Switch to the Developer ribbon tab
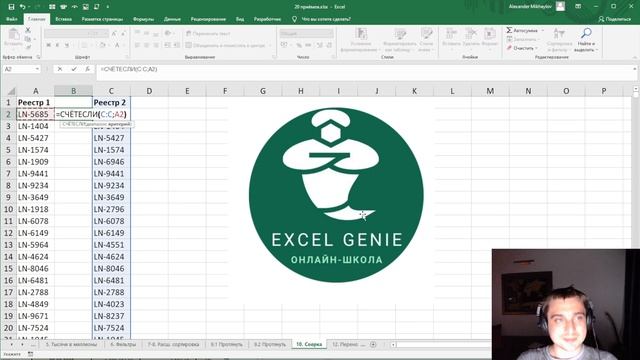The height and width of the screenshot is (360, 640). pyautogui.click(x=267, y=19)
